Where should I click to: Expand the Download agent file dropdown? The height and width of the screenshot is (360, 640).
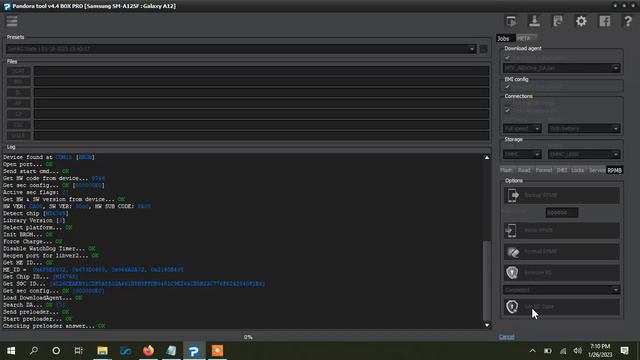616,68
